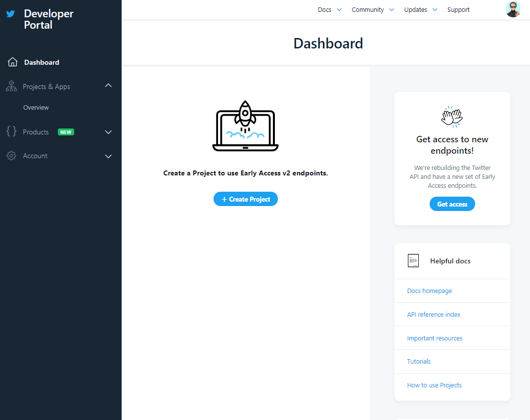
Task: Expand the Account section chevron
Action: tap(108, 156)
